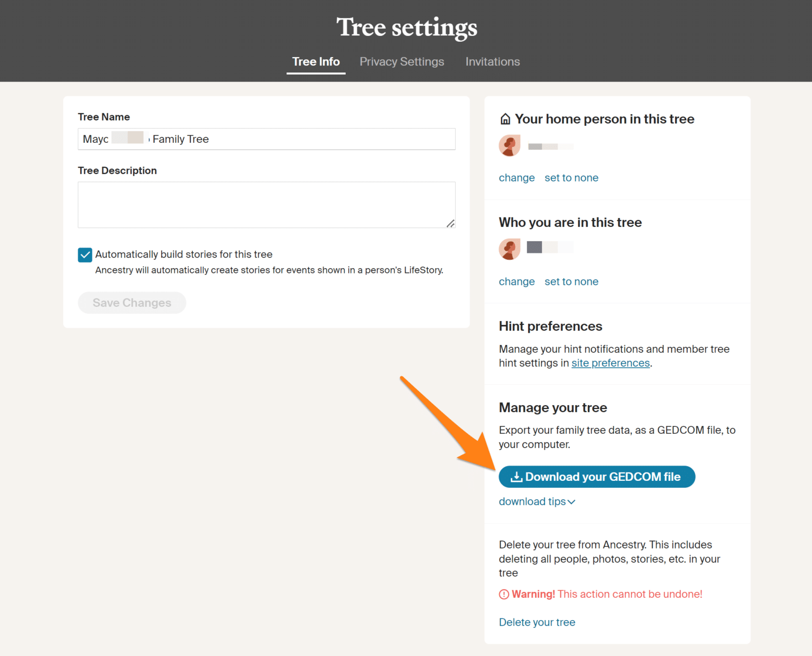
Task: Click the download icon in the GEDCOM button
Action: [516, 476]
